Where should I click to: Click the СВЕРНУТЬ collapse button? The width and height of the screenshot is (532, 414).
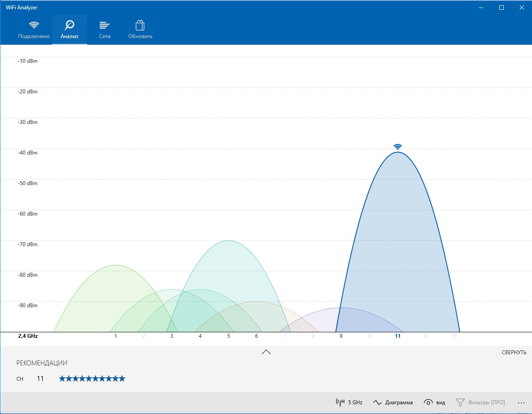tap(514, 352)
